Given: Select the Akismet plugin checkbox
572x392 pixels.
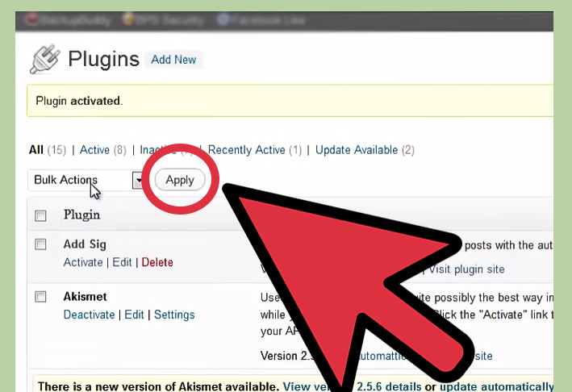Looking at the screenshot, I should click(x=40, y=297).
